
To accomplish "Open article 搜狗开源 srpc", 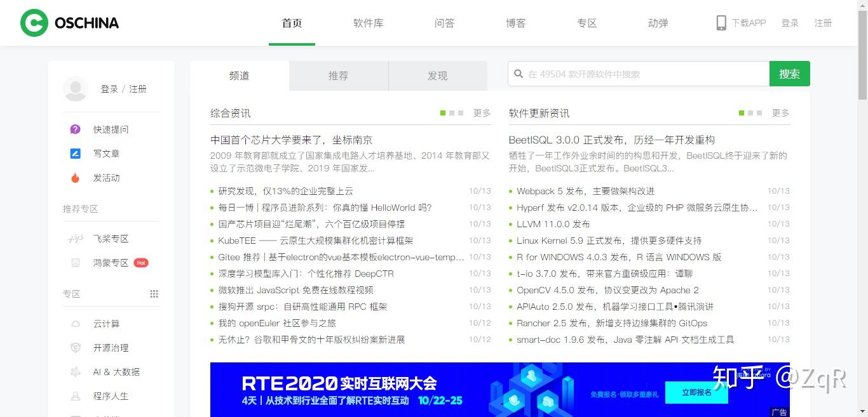I will click(302, 307).
